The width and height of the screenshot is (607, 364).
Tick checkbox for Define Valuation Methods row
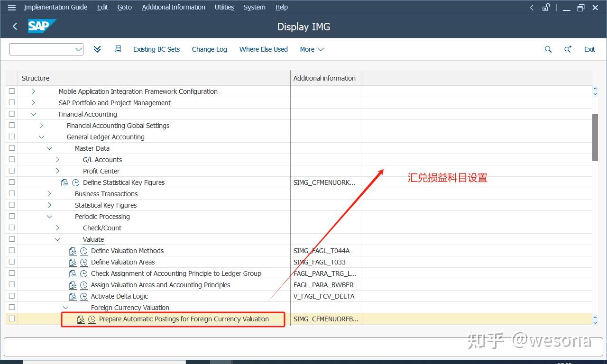click(12, 250)
